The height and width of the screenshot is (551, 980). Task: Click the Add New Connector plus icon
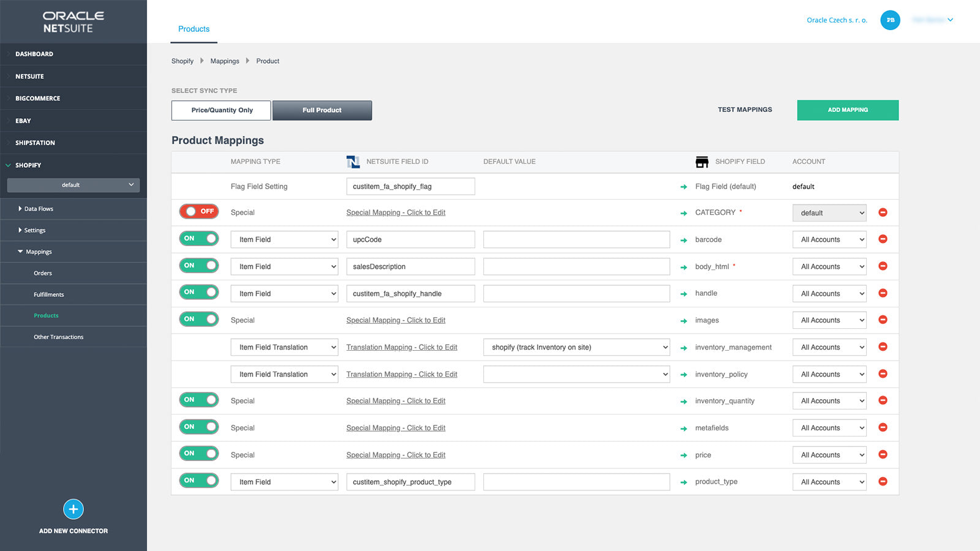(73, 509)
